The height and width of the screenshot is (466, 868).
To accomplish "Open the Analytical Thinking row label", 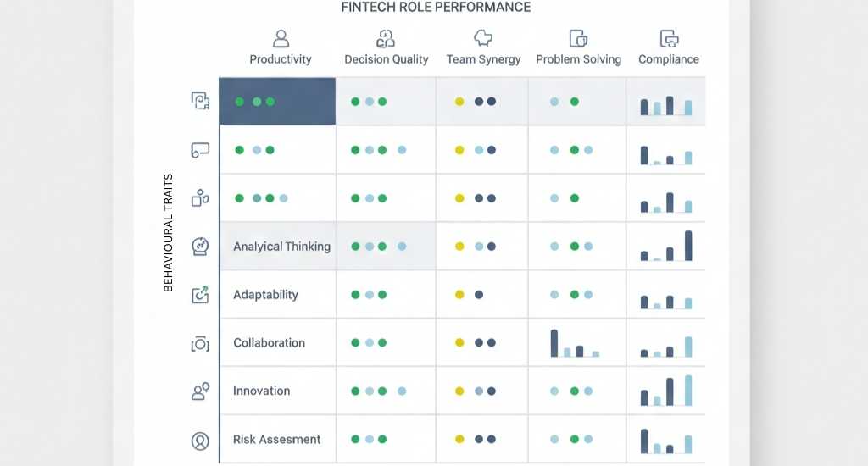I will click(281, 247).
